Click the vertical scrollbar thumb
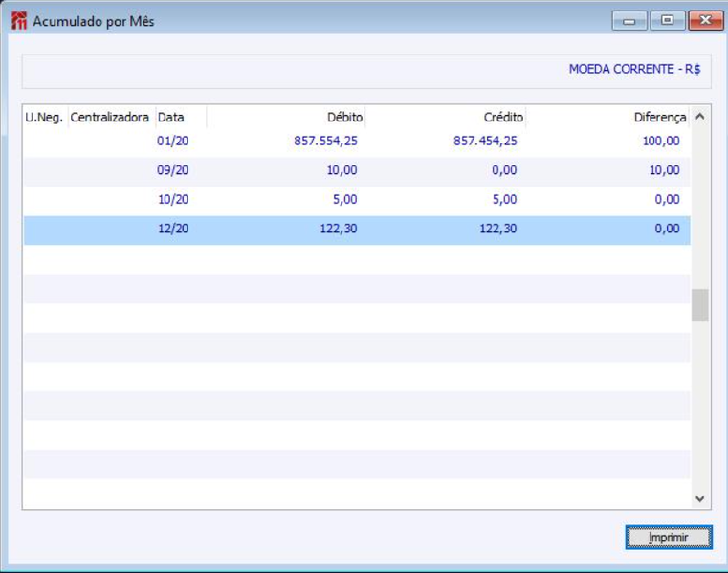This screenshot has width=728, height=573. click(700, 305)
